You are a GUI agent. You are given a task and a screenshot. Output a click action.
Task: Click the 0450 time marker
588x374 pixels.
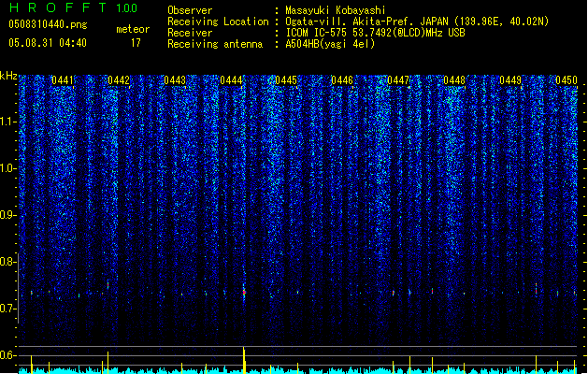pyautogui.click(x=566, y=80)
